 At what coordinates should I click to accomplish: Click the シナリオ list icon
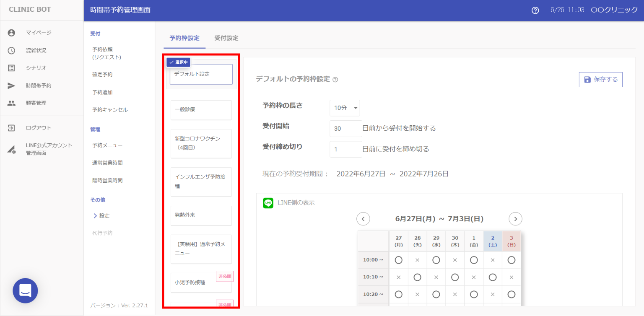coord(11,68)
